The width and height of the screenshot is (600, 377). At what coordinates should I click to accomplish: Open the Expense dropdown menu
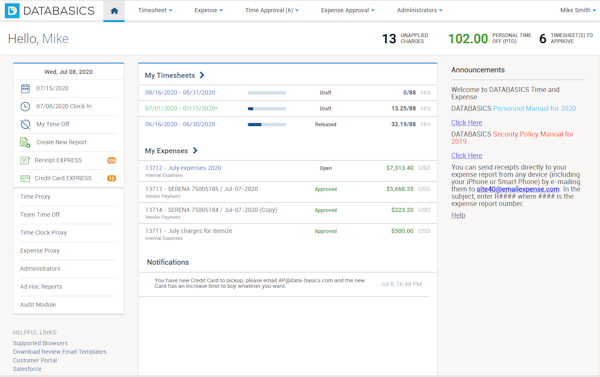209,10
